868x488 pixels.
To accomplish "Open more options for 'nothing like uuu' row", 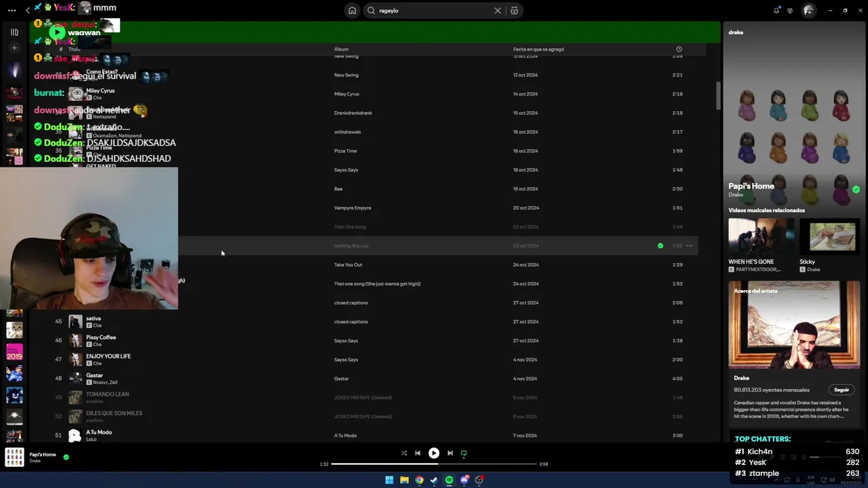I will tap(689, 246).
